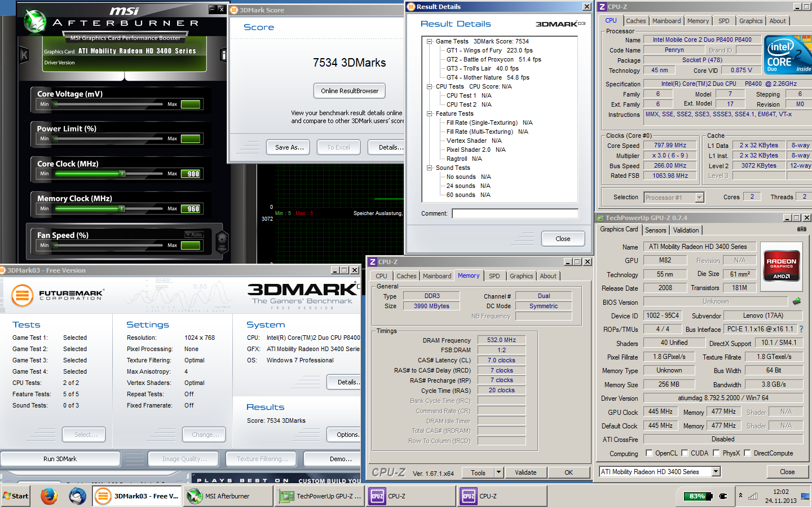Take a GPU-Z screenshot with camera icon
Image resolution: width=812 pixels, height=508 pixels.
click(x=801, y=229)
